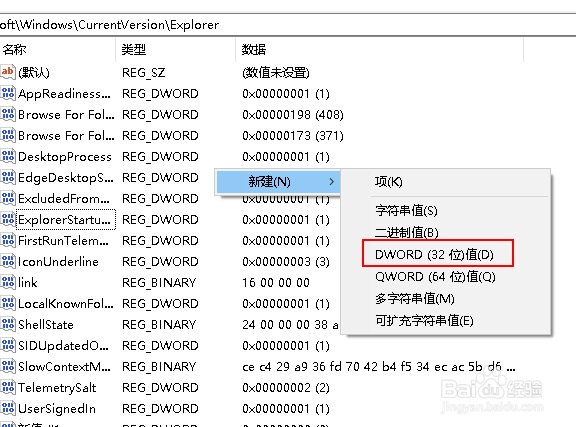Click REG_SZ type of (默认)
This screenshot has width=576, height=427.
[x=144, y=73]
